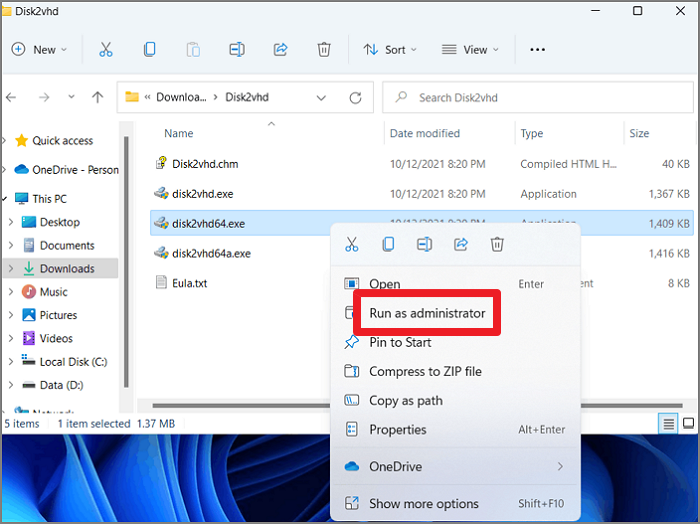Choose Copy as path in the context menu
The image size is (700, 524).
tap(406, 400)
